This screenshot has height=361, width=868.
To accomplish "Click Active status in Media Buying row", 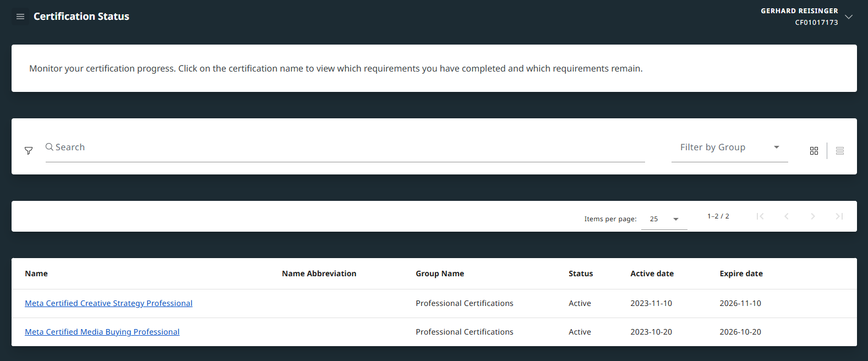I will (x=580, y=332).
